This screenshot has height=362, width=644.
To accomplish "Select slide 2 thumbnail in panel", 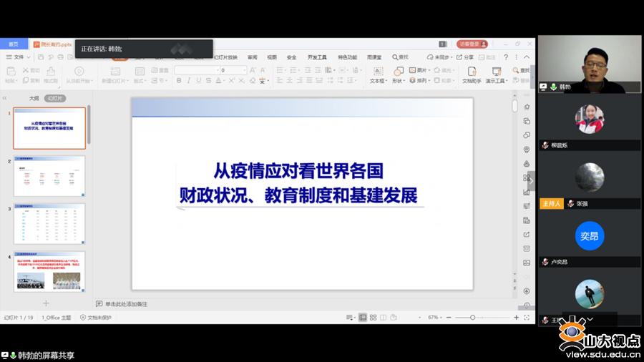I will point(49,175).
